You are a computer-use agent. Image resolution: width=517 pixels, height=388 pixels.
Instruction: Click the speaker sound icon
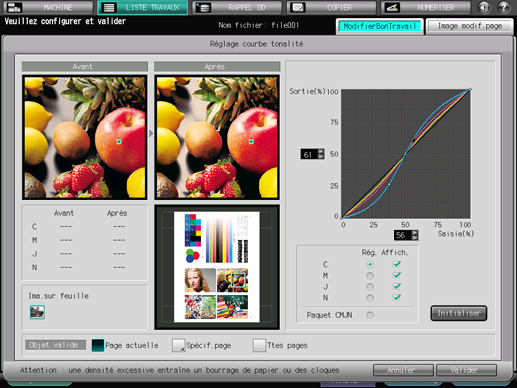484,7
